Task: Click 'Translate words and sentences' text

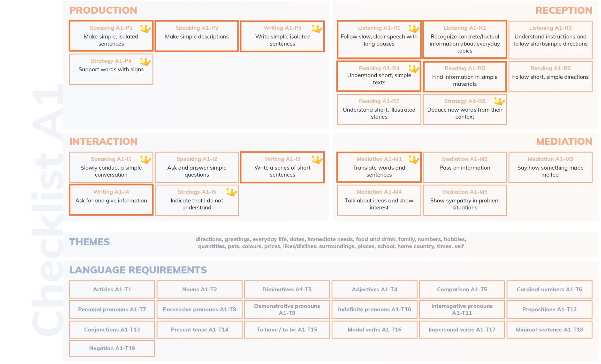Action: click(x=379, y=171)
